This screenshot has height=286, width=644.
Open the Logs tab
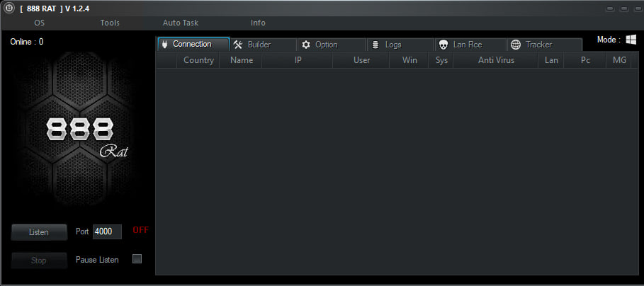click(400, 45)
